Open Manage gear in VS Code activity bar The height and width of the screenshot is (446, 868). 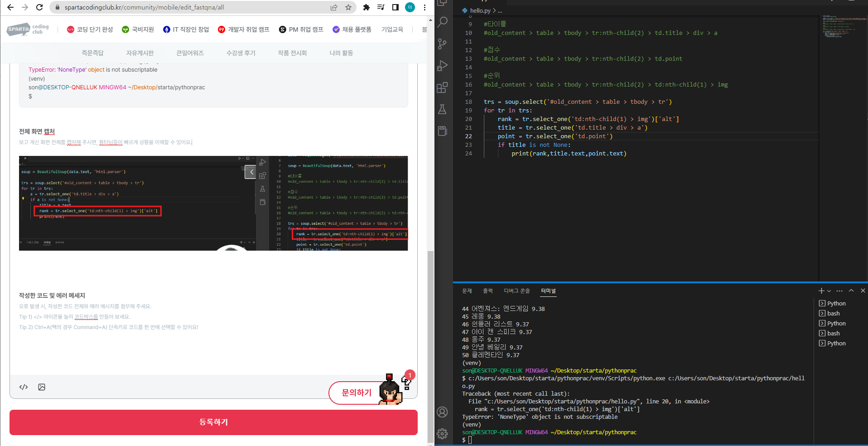[443, 434]
